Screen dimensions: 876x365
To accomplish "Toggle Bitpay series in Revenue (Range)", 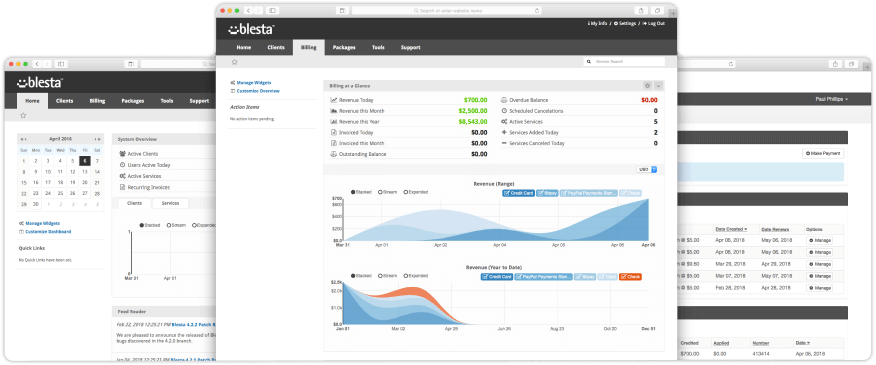I will (547, 193).
